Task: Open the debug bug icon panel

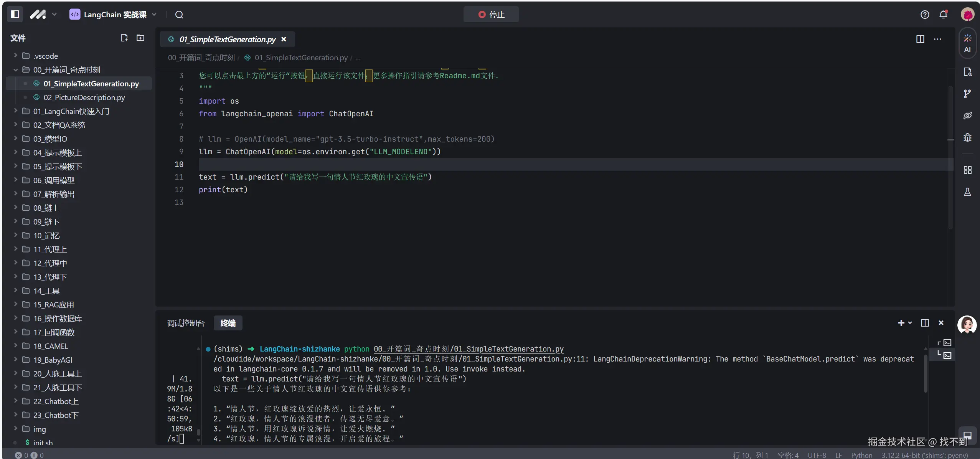Action: (967, 137)
